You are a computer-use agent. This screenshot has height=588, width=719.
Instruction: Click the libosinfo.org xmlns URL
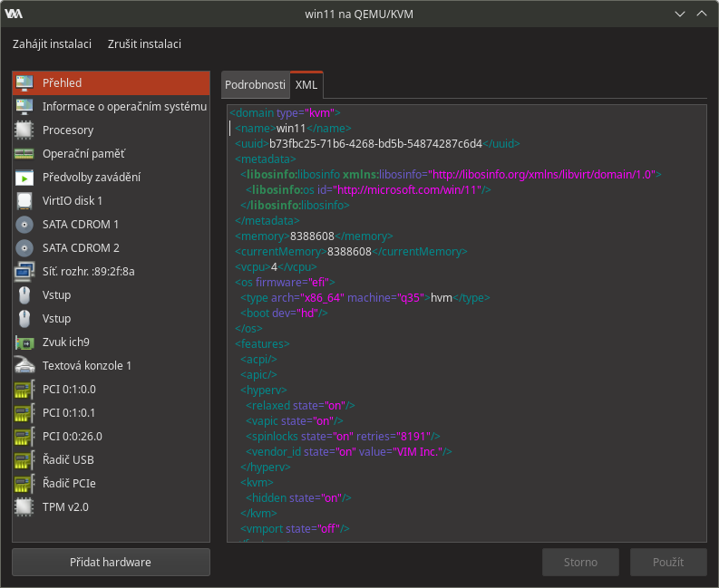click(542, 175)
